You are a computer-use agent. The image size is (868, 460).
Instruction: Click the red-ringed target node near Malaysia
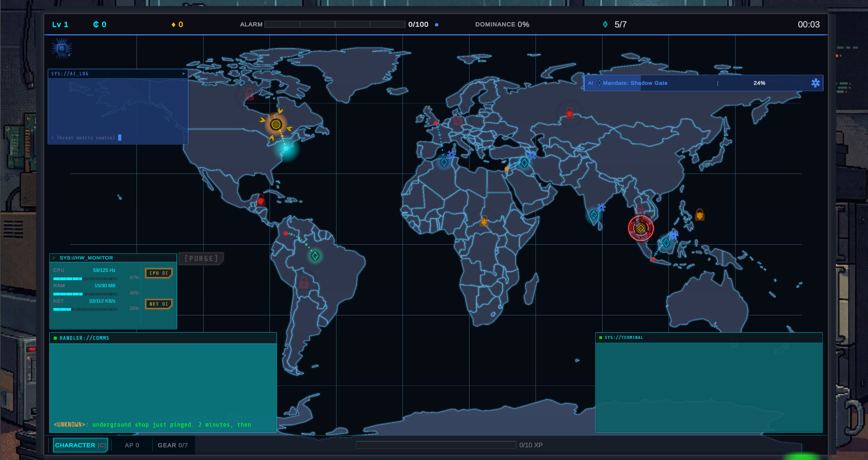[641, 228]
